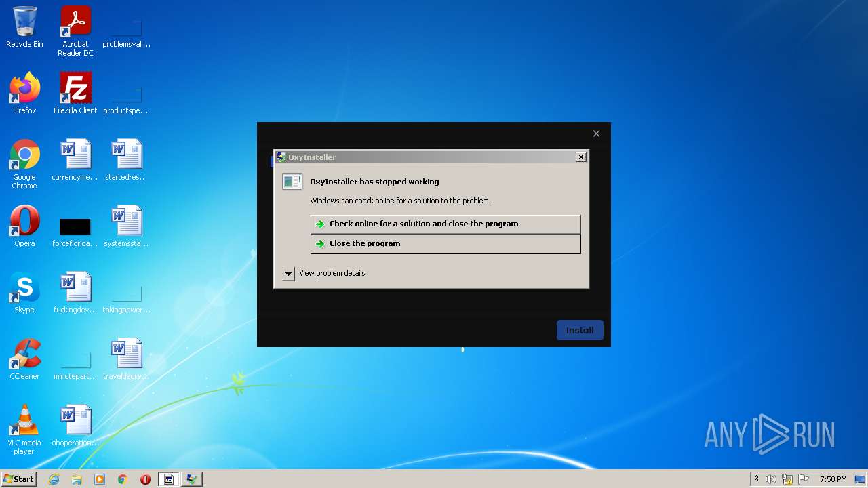The height and width of the screenshot is (488, 868).
Task: Close the dark installer window with its X
Action: 596,134
